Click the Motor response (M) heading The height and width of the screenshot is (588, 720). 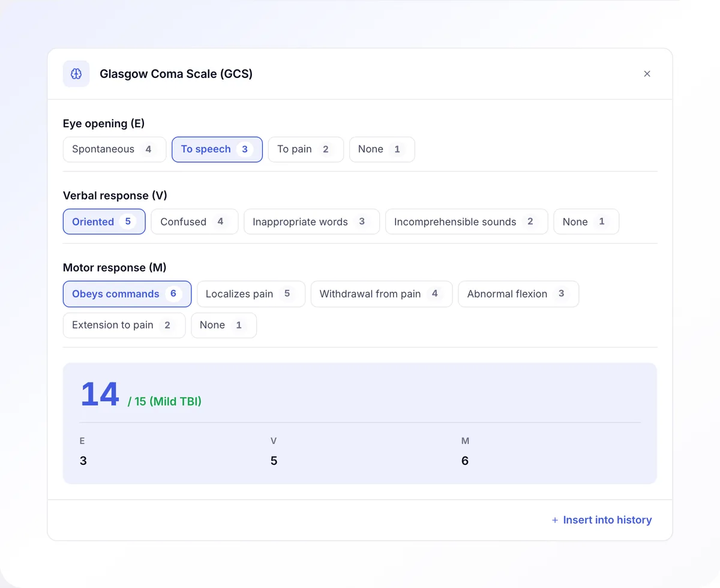click(x=115, y=268)
